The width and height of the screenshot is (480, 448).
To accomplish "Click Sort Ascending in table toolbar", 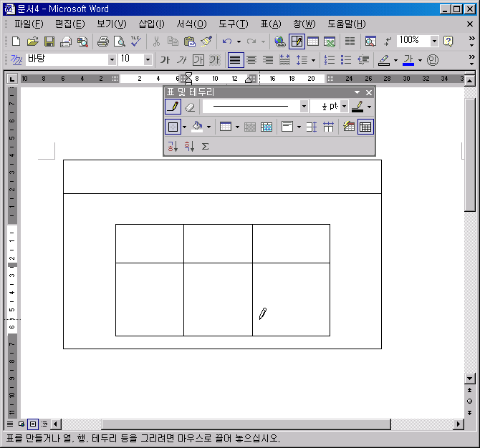I will coord(173,147).
